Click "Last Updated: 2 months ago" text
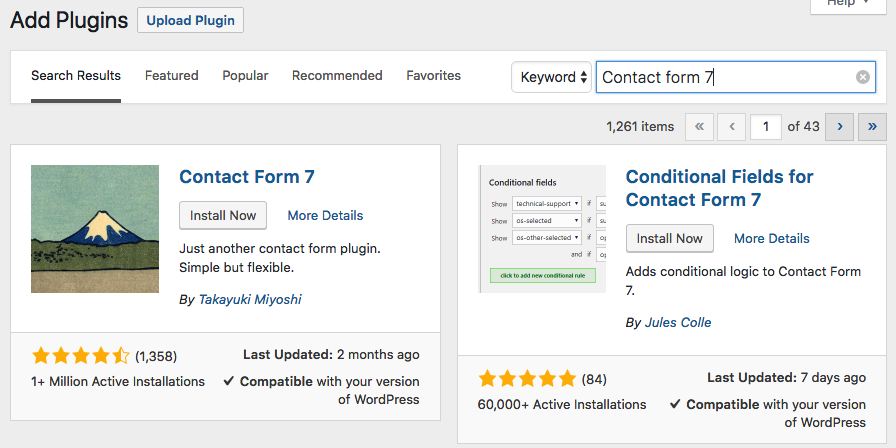 (x=331, y=354)
